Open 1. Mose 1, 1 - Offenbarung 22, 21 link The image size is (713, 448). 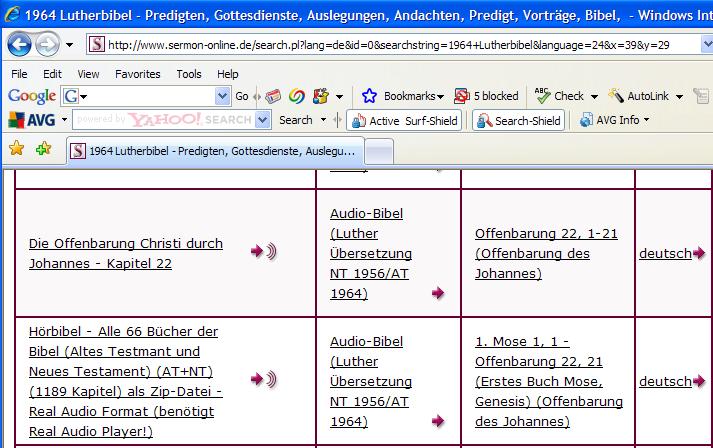click(x=549, y=381)
